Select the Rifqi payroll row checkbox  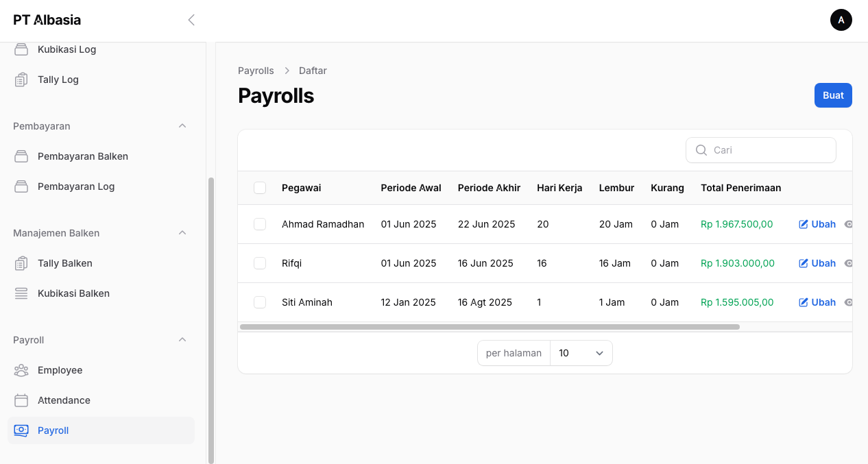pyautogui.click(x=260, y=263)
